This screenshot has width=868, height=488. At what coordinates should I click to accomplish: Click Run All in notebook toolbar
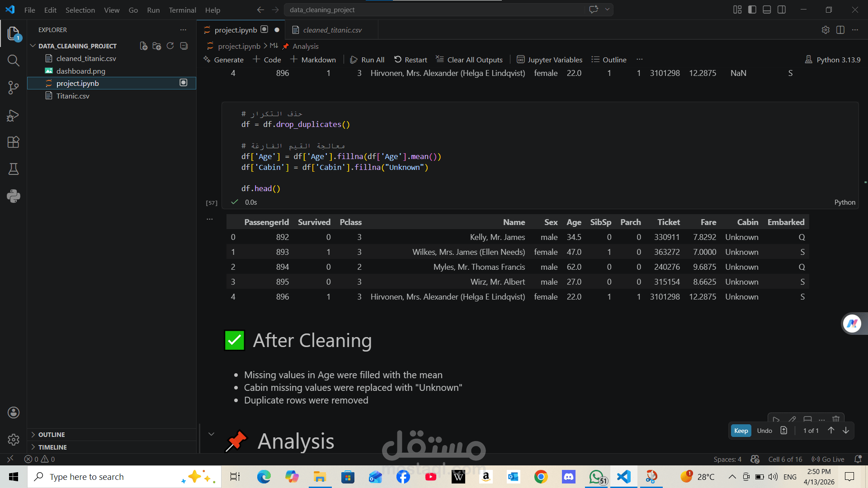pos(368,60)
